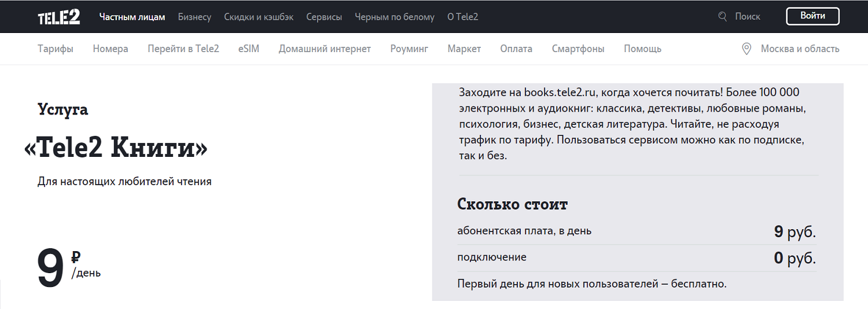Select the Номера tab
The height and width of the screenshot is (309, 868).
tap(111, 49)
